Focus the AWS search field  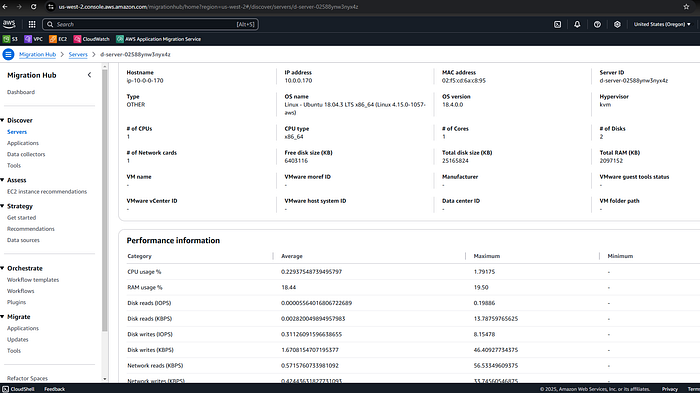pyautogui.click(x=150, y=24)
